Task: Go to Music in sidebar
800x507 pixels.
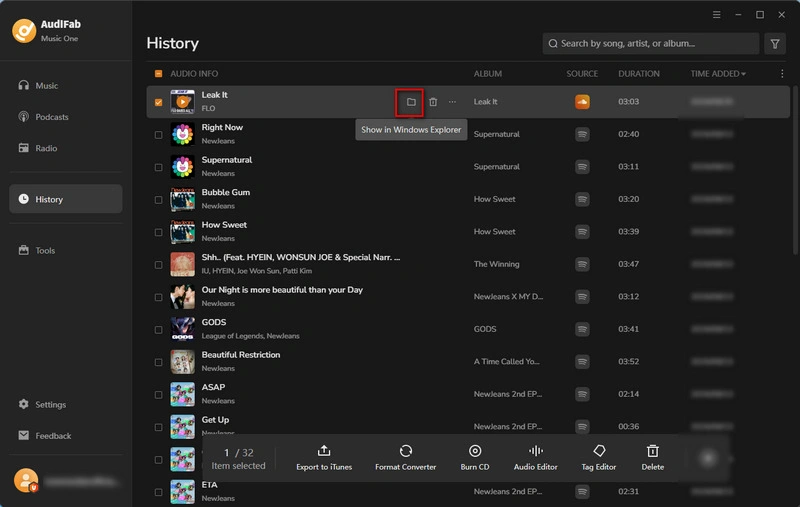Action: click(x=66, y=86)
